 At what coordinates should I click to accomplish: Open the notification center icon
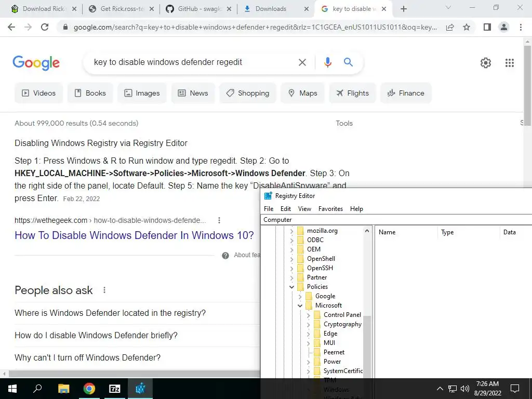tap(515, 389)
